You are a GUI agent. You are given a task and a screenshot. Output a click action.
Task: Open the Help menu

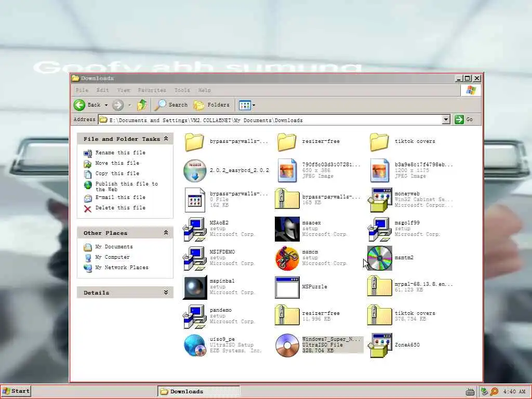tap(204, 90)
